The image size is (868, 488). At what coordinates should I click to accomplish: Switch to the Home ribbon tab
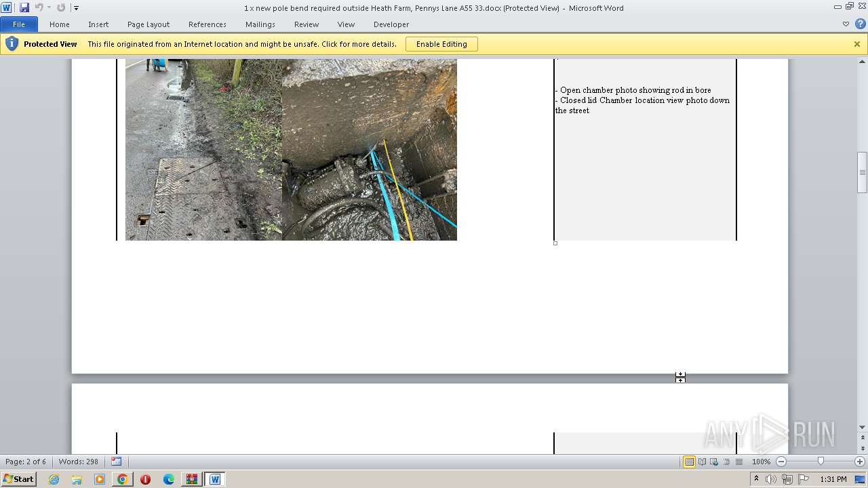tap(60, 24)
